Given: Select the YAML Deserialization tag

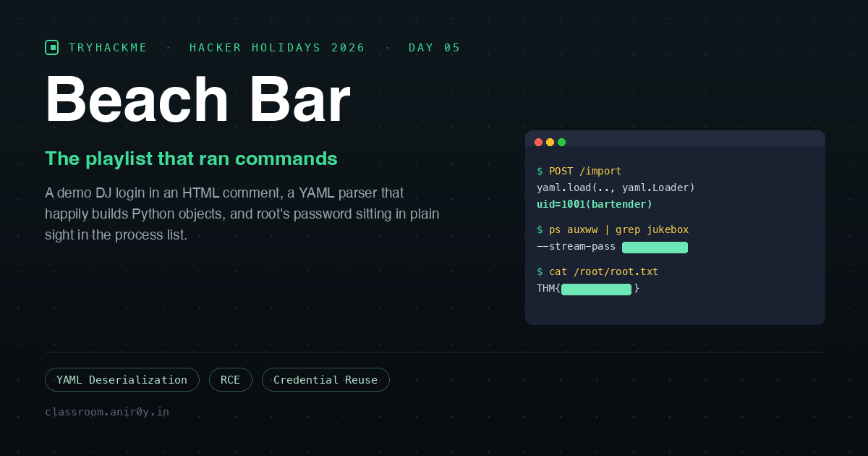Looking at the screenshot, I should (122, 380).
